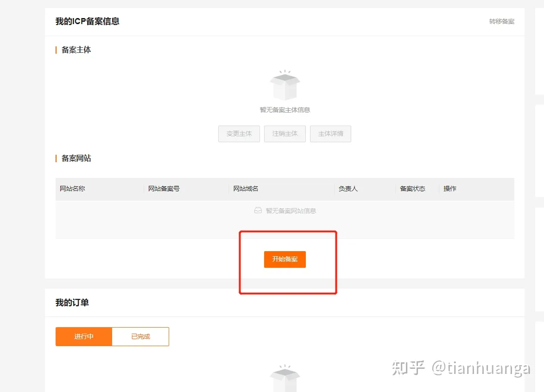Image resolution: width=544 pixels, height=392 pixels.
Task: Click the 主体详情 button
Action: point(331,133)
